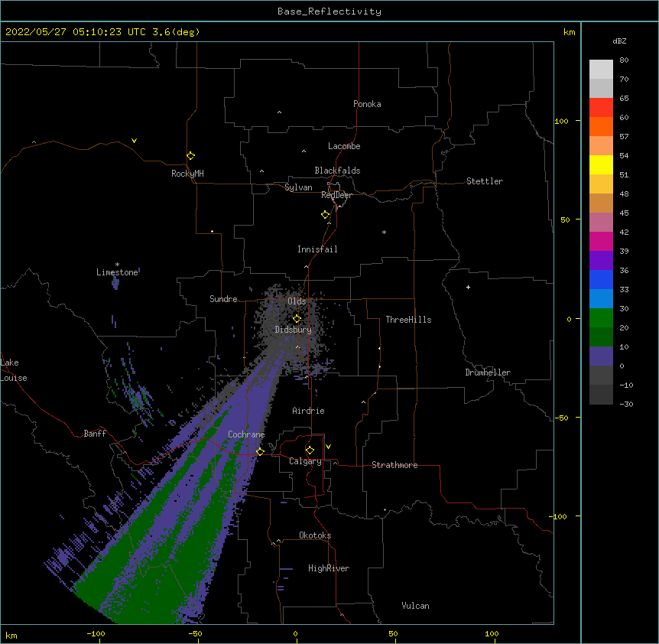
Task: Select the Airdrie city label
Action: pyautogui.click(x=308, y=411)
